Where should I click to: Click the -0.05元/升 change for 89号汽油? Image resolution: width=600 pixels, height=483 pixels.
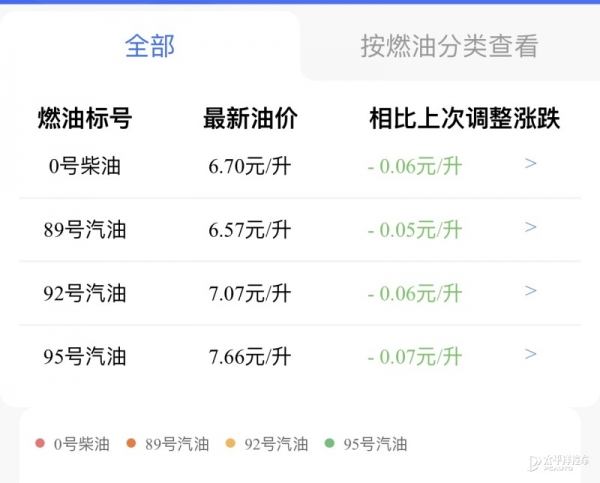[x=414, y=230]
